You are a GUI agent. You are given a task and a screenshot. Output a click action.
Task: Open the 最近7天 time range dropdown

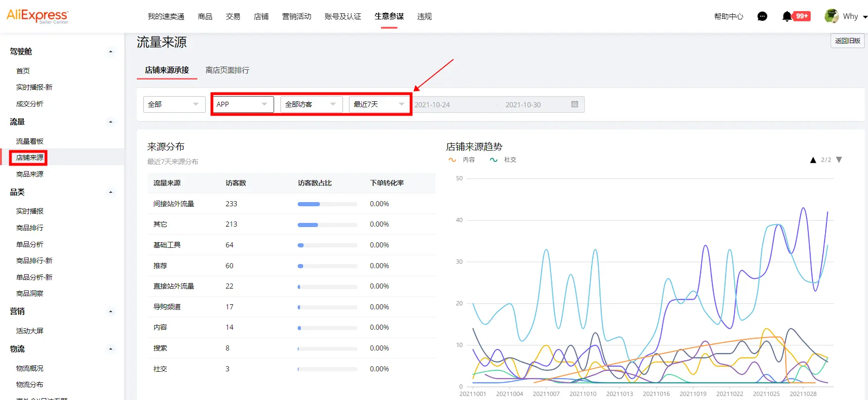point(379,105)
